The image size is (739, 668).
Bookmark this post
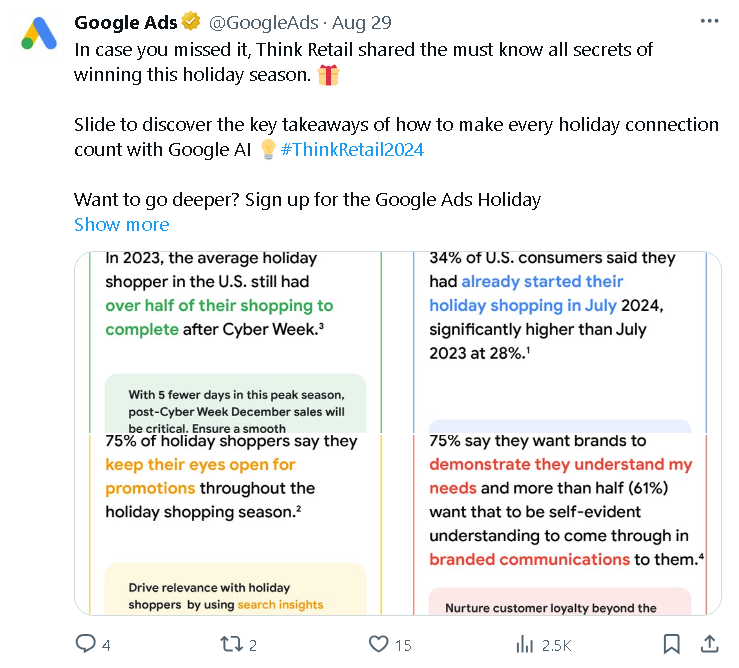coord(672,644)
